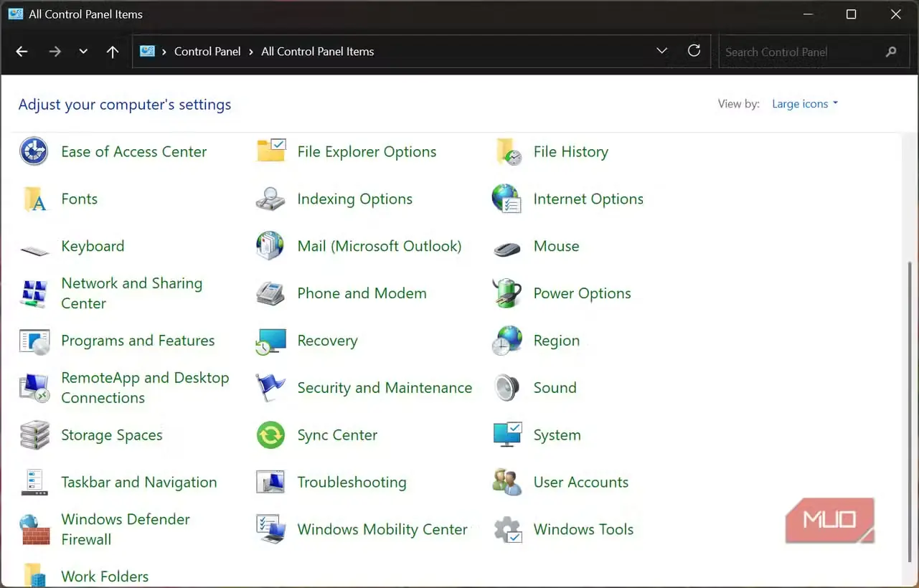Click the Sync Center green icon
The height and width of the screenshot is (588, 919).
[270, 435]
